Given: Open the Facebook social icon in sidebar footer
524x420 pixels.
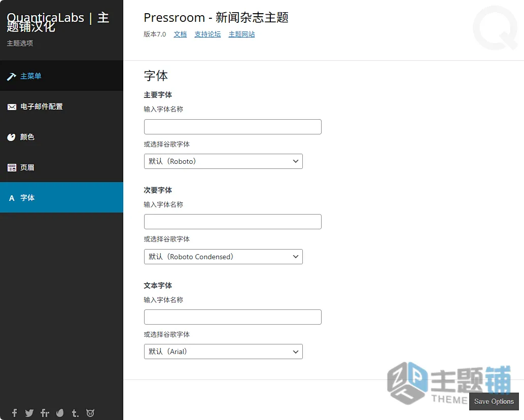Looking at the screenshot, I should [14, 413].
